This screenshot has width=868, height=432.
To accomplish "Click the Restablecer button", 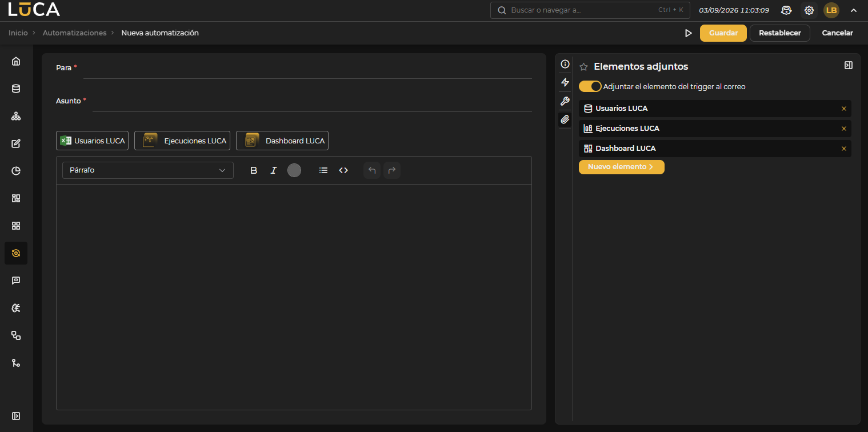I will click(780, 33).
